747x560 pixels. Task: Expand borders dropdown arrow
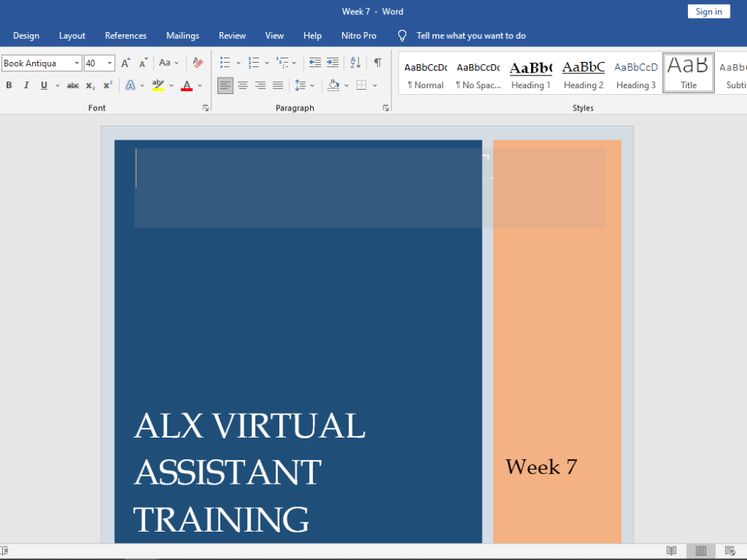click(375, 86)
